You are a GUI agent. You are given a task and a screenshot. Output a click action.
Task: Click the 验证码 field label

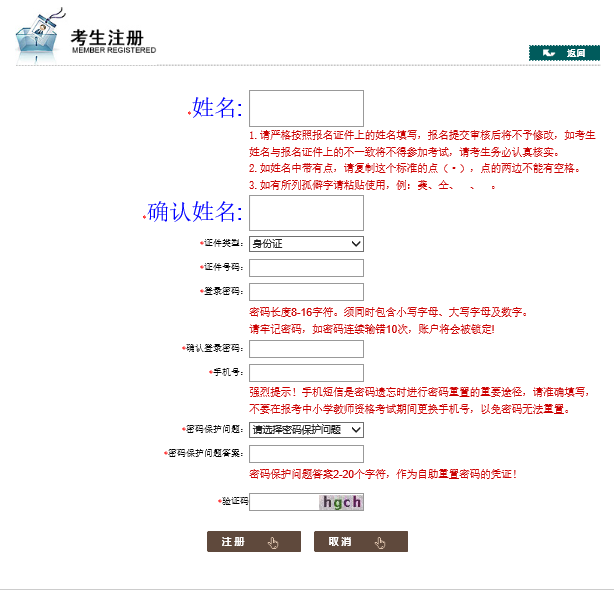234,501
